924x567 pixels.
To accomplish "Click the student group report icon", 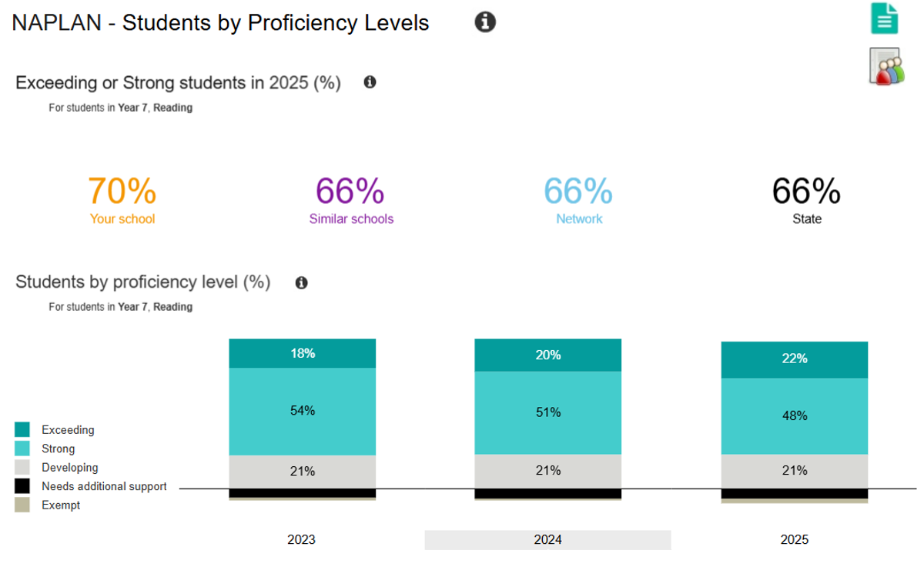I will 886,65.
